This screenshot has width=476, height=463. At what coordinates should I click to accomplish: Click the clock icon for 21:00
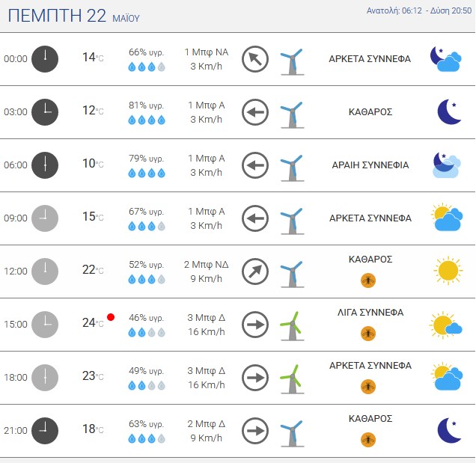(x=45, y=431)
